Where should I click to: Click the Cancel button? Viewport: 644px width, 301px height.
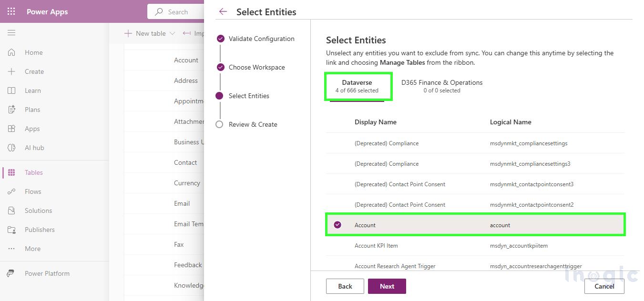point(604,286)
